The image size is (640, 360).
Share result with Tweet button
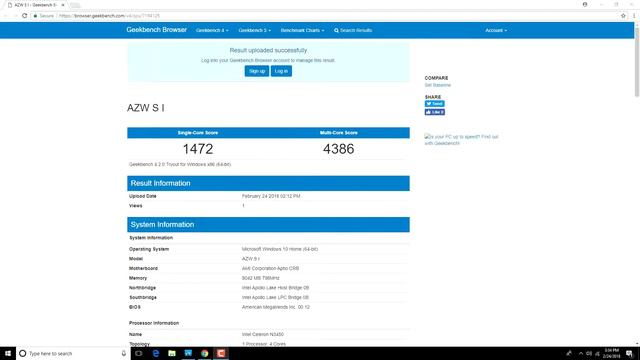pyautogui.click(x=435, y=104)
